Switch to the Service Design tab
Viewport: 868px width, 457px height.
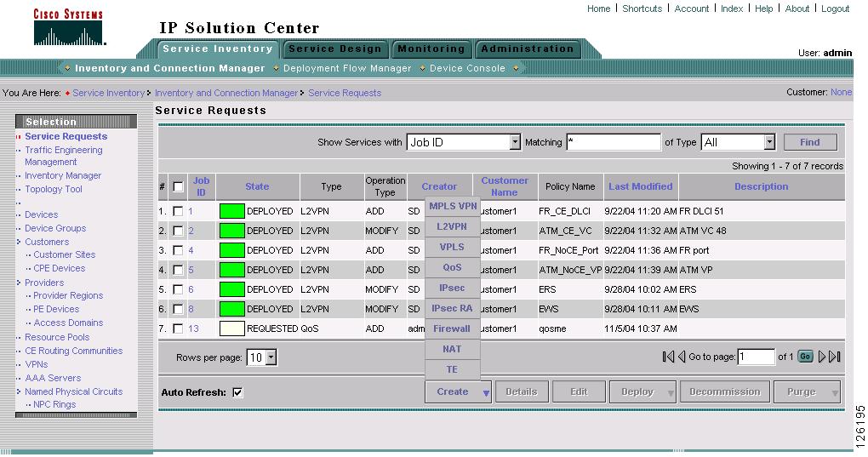click(335, 49)
